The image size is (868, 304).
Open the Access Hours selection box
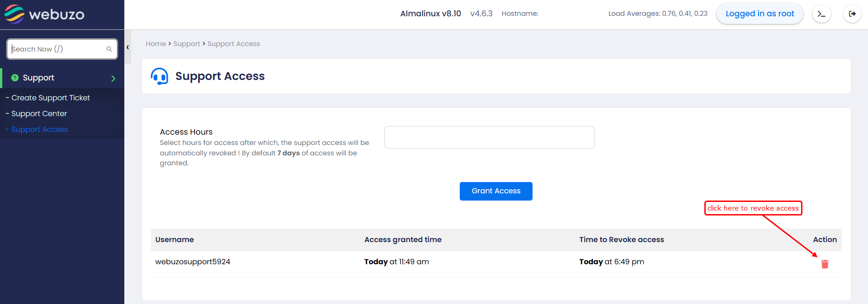tap(489, 137)
